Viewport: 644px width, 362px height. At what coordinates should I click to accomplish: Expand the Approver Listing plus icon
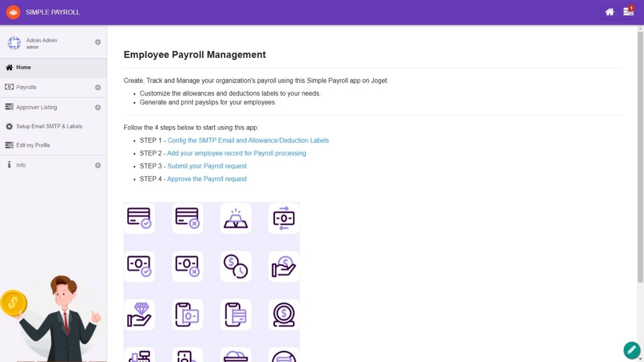tap(98, 108)
